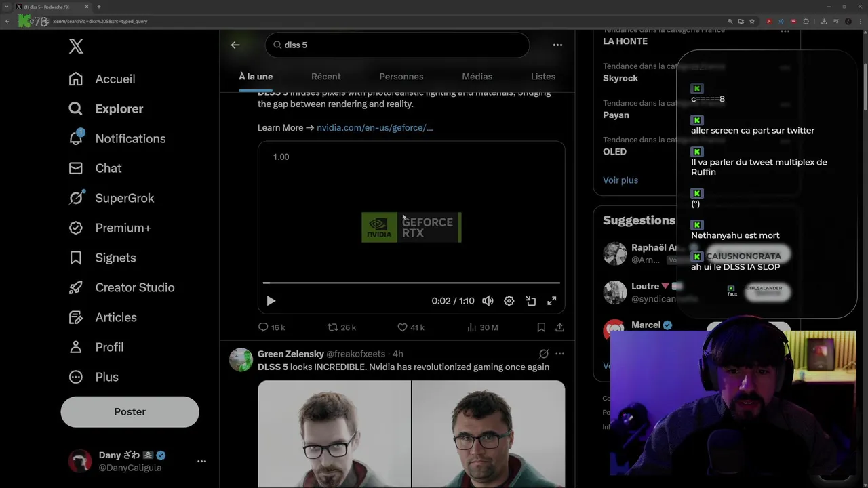
Task: Switch to the Récent tab
Action: tap(326, 77)
